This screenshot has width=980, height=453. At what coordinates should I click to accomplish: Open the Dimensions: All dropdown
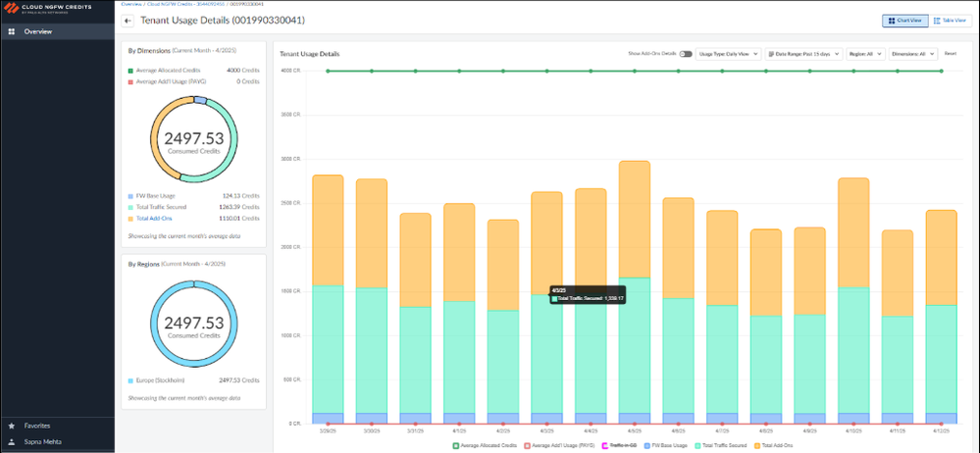912,54
